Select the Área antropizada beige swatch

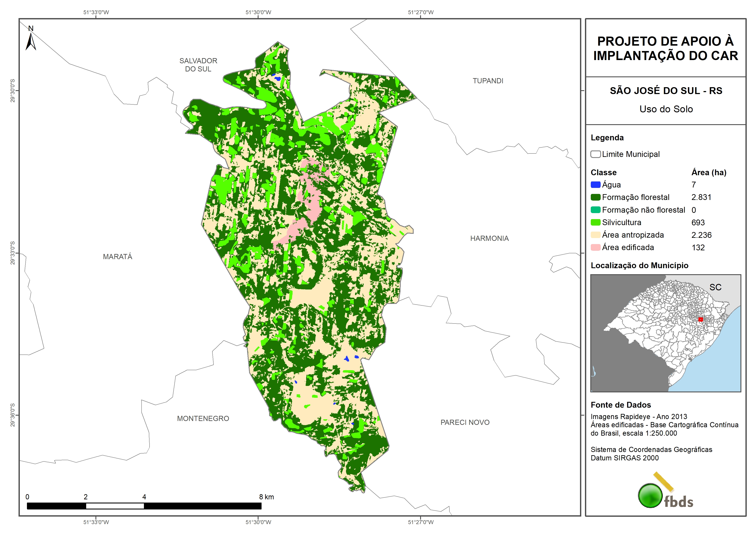(x=595, y=235)
